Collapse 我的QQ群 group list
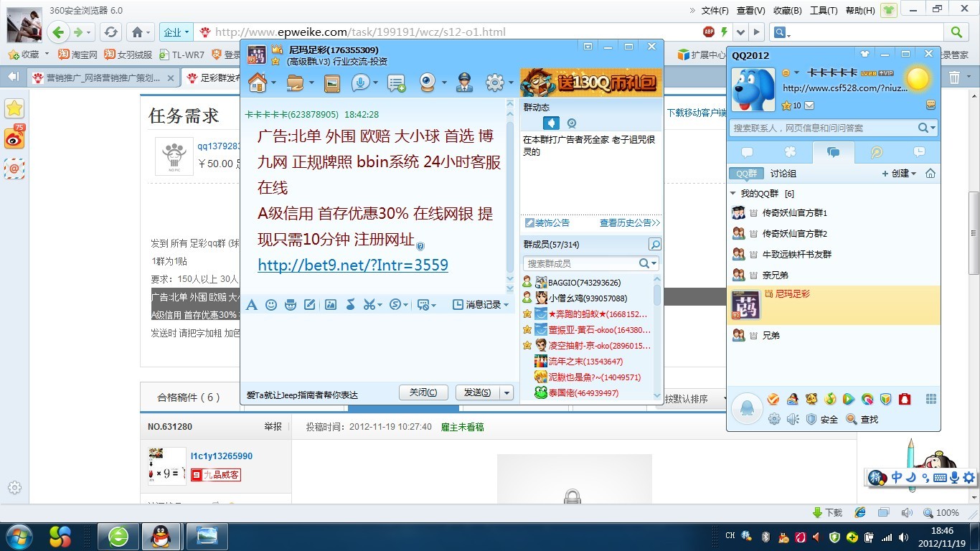Screen dimensions: 980x551 click(x=733, y=194)
